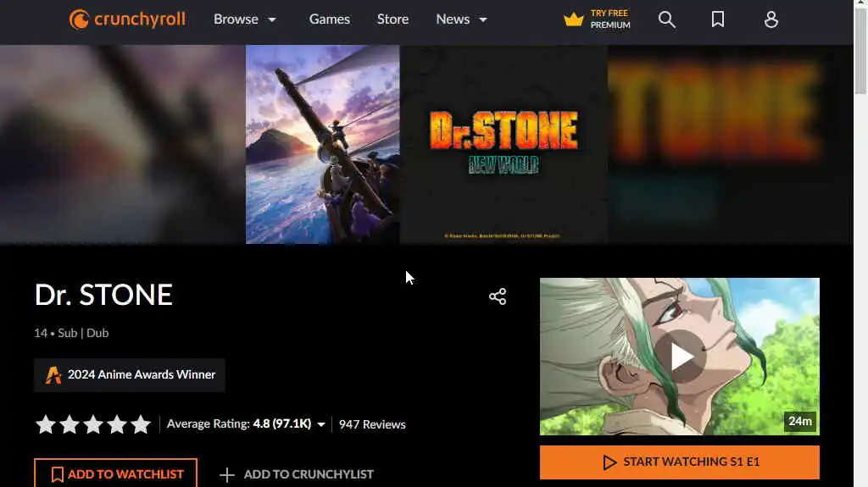Click the Dr. STONE New World logo banner
This screenshot has height=487, width=868.
[x=504, y=145]
